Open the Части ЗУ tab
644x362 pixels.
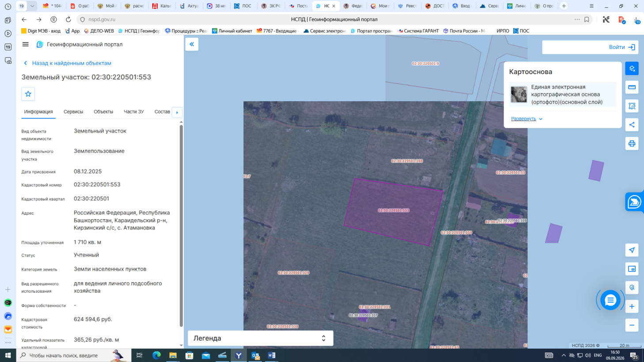pos(134,112)
